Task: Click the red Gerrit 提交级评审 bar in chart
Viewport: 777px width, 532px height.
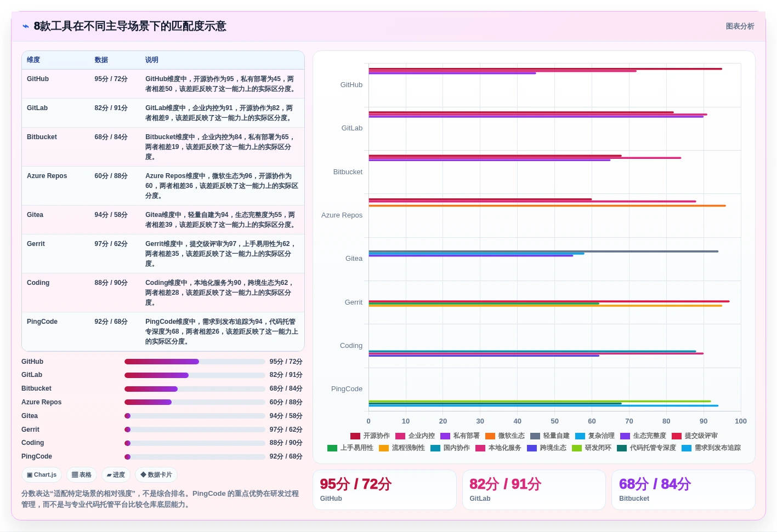Action: (549, 301)
